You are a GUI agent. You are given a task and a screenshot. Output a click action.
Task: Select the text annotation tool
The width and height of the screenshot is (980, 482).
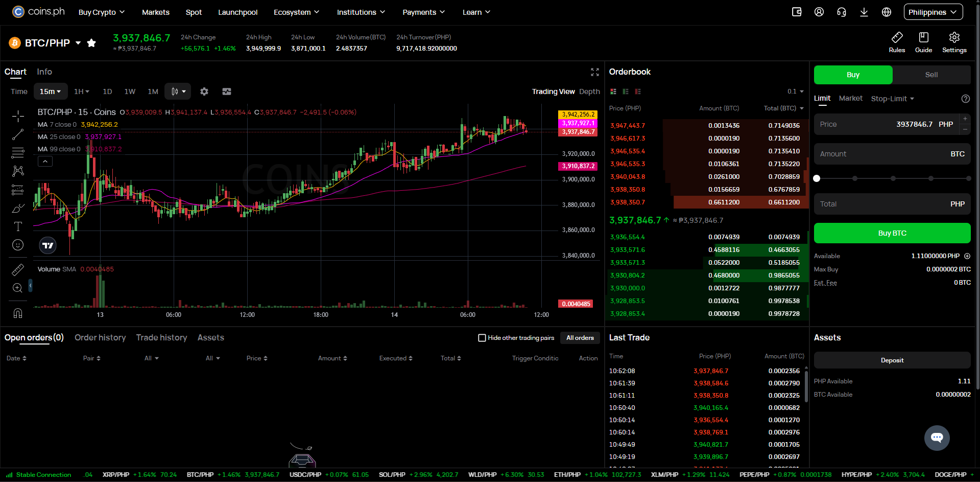[x=18, y=226]
